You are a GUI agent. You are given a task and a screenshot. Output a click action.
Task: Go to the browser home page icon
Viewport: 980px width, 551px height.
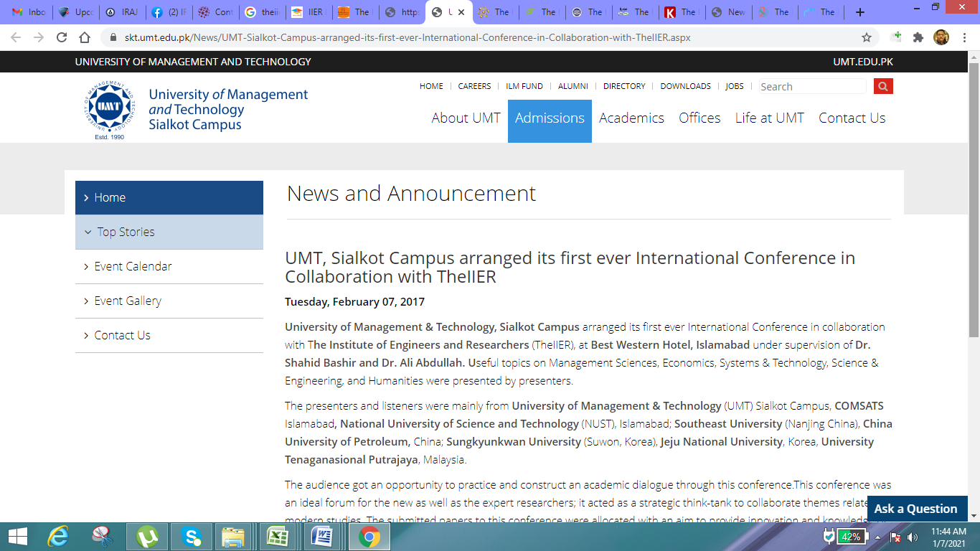[x=85, y=37]
